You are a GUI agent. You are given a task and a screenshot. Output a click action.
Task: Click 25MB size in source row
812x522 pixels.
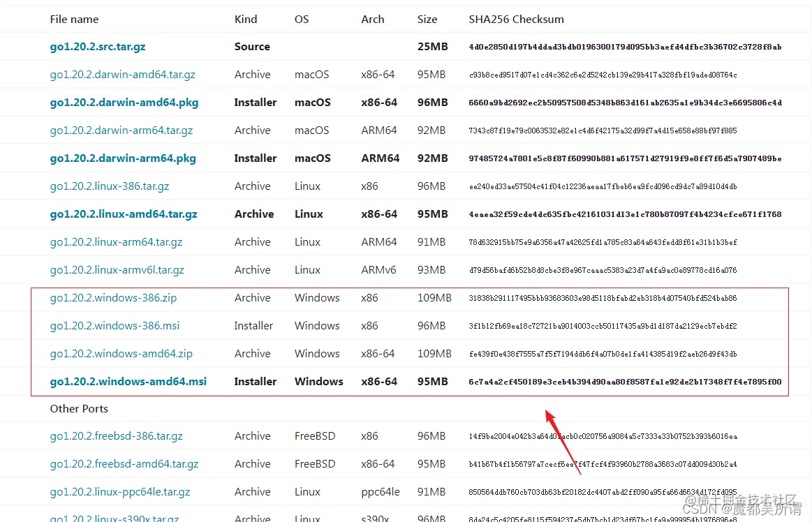coord(432,47)
